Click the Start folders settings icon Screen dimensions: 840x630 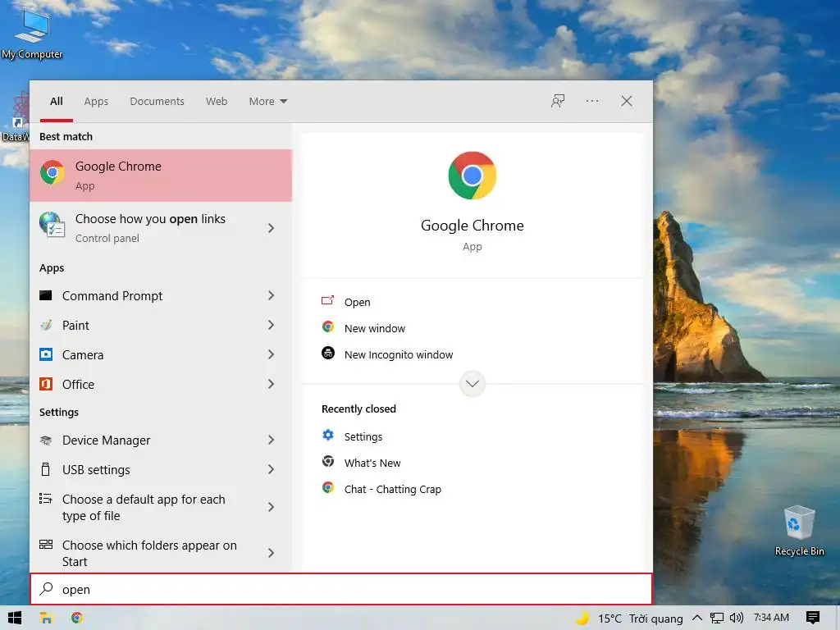point(46,545)
